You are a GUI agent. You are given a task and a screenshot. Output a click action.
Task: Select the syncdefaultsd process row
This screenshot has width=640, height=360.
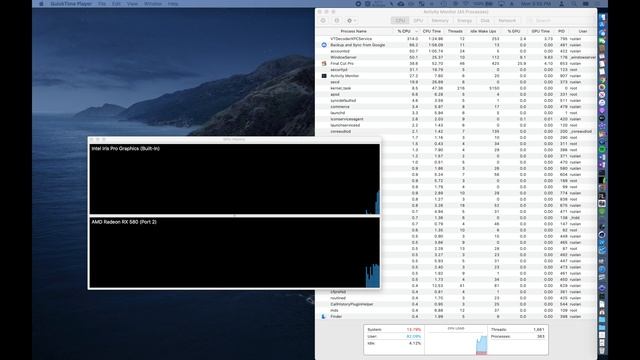(x=456, y=100)
